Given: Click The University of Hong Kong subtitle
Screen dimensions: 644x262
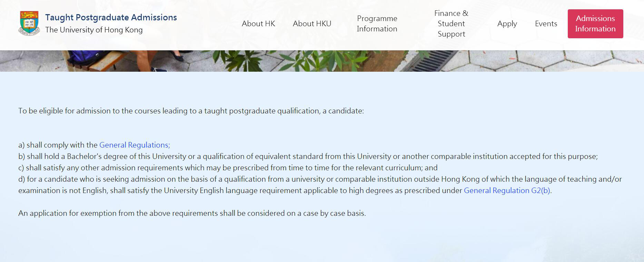Looking at the screenshot, I should [x=94, y=30].
